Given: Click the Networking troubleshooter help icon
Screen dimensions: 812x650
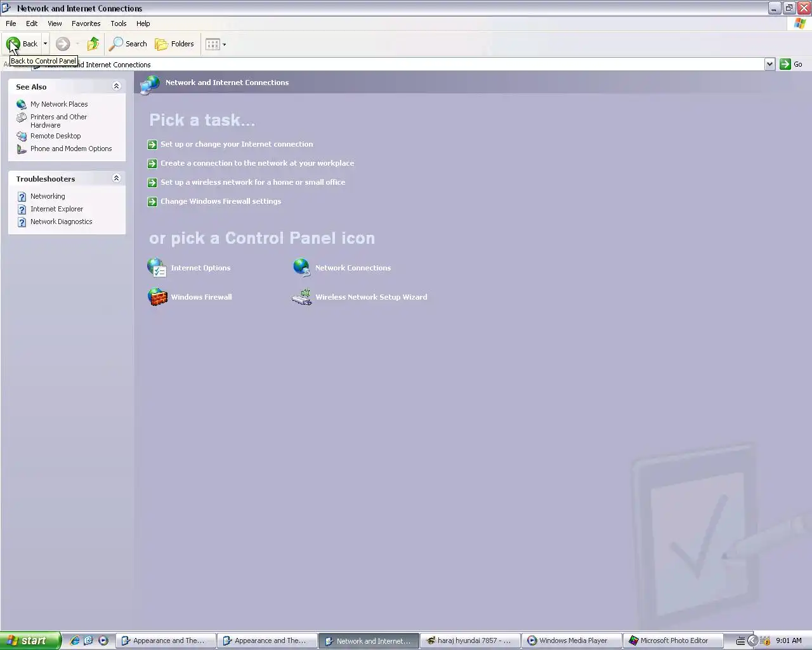Looking at the screenshot, I should (x=22, y=196).
